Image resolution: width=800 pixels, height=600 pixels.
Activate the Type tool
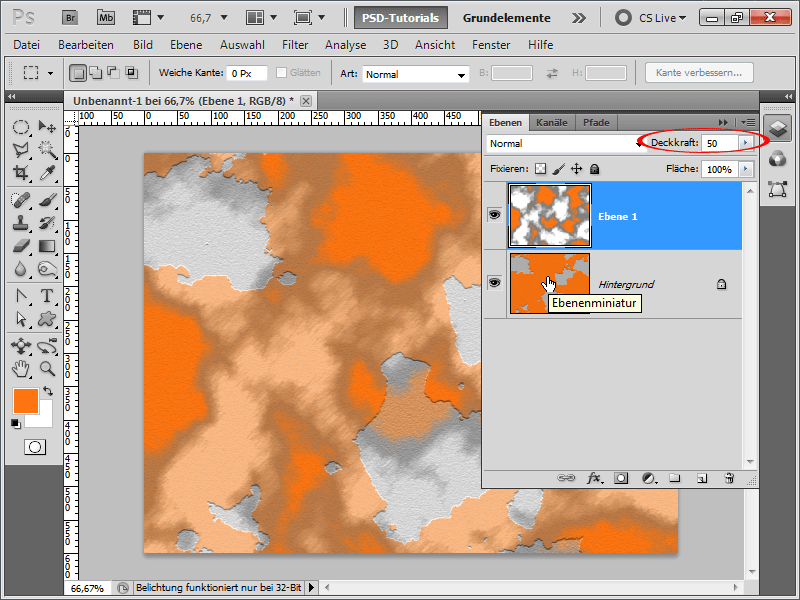point(47,296)
